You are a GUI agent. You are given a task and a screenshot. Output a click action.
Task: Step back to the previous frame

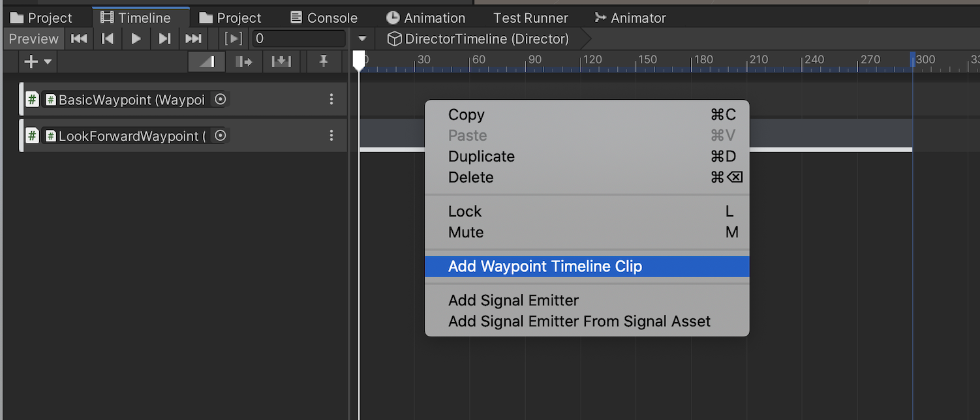108,38
